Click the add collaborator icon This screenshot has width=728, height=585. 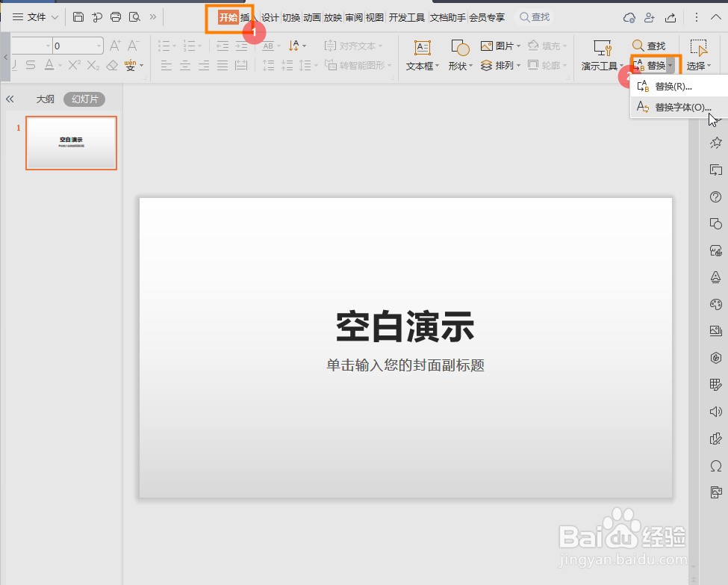coord(649,18)
